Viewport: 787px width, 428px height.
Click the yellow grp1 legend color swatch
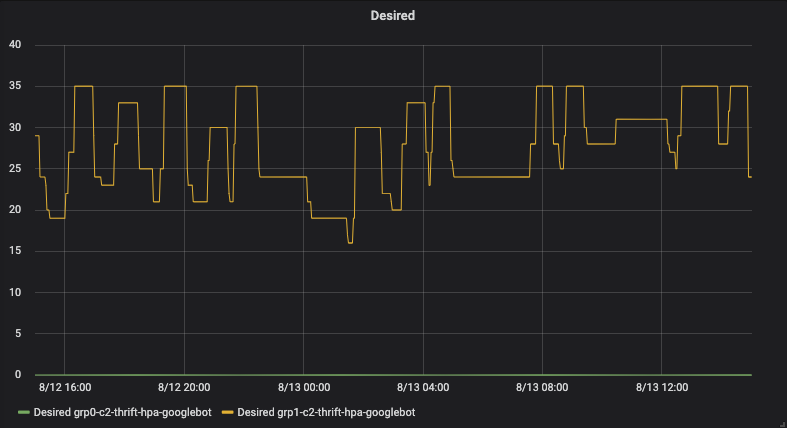coord(228,412)
